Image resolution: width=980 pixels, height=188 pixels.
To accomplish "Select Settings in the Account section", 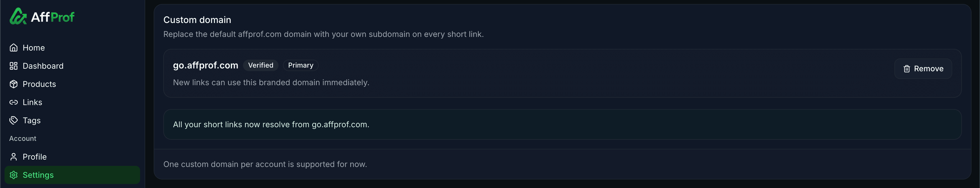I will pos(39,175).
